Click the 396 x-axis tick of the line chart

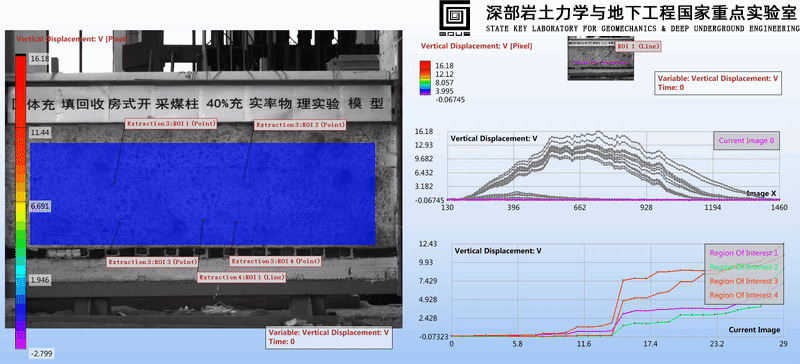pos(514,208)
